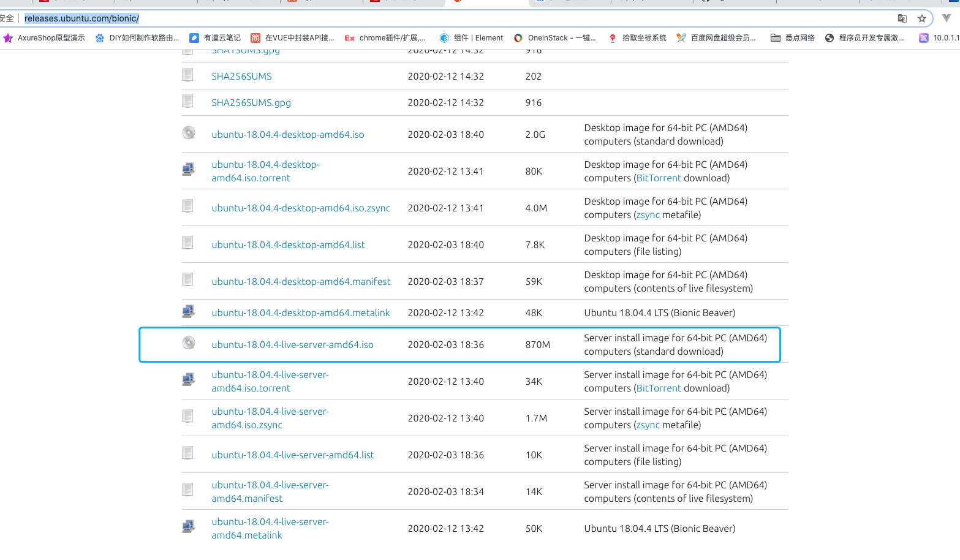Open 在VUE中封装API接 bookmark
Viewport: 960px width, 560px height.
292,38
